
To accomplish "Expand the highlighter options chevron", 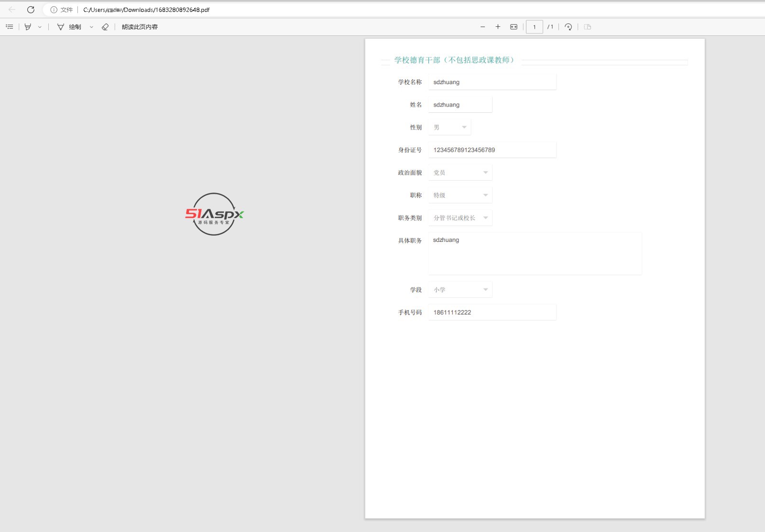I will pyautogui.click(x=40, y=27).
